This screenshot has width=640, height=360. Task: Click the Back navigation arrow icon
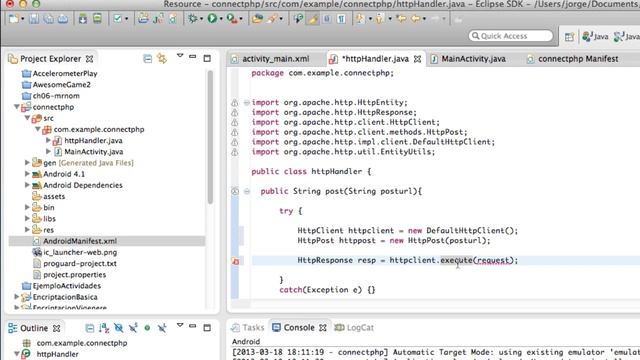[416, 19]
